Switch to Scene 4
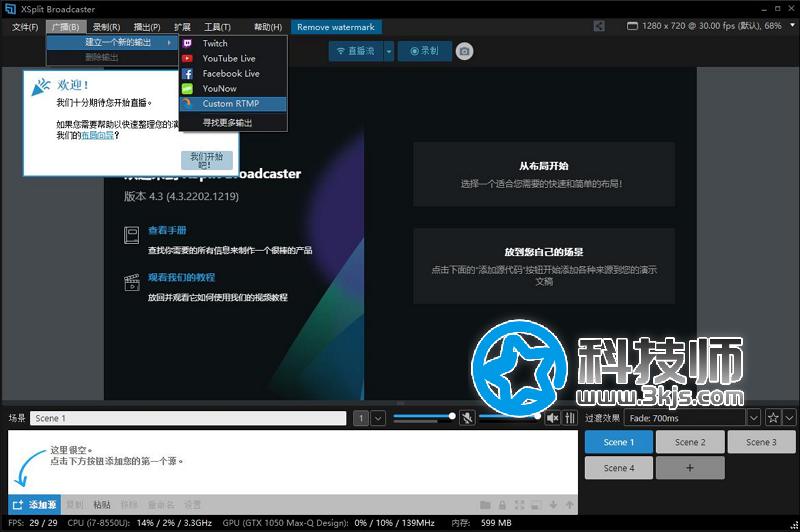This screenshot has height=532, width=800. (618, 468)
